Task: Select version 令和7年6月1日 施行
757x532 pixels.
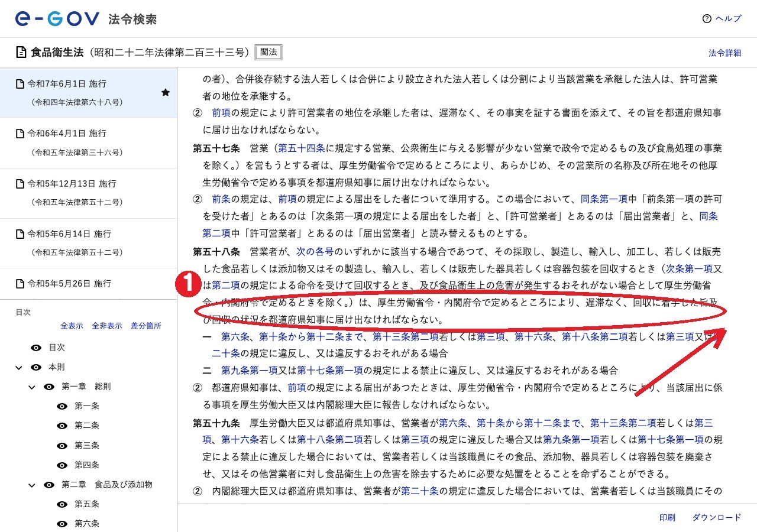Action: point(88,92)
